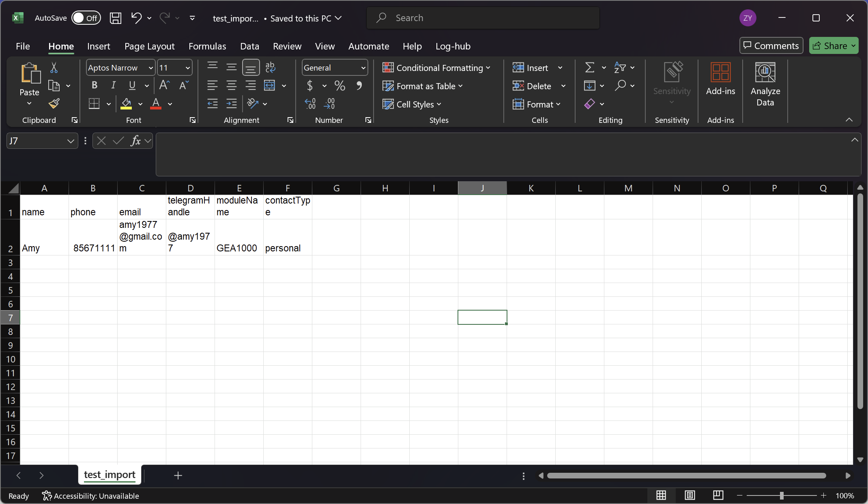
Task: Click the Save disk icon
Action: tap(116, 18)
